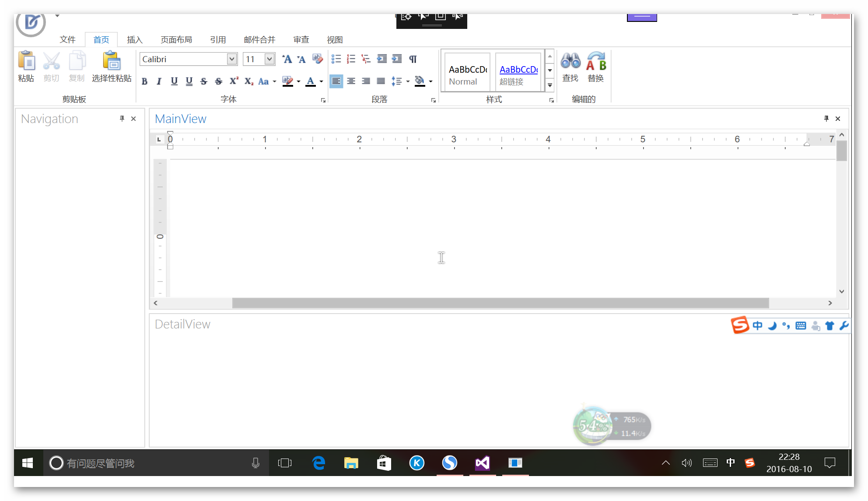This screenshot has height=501, width=868.
Task: Click the grow font size icon
Action: pos(287,59)
